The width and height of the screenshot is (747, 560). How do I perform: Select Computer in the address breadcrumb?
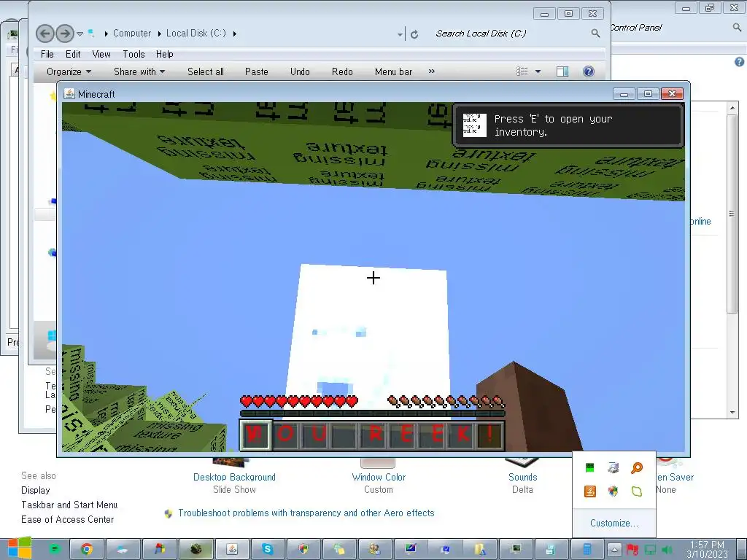click(x=132, y=34)
